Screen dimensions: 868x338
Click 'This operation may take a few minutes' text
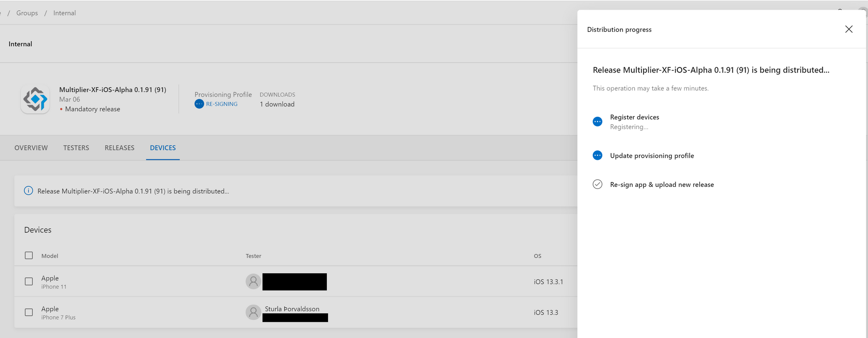[651, 88]
